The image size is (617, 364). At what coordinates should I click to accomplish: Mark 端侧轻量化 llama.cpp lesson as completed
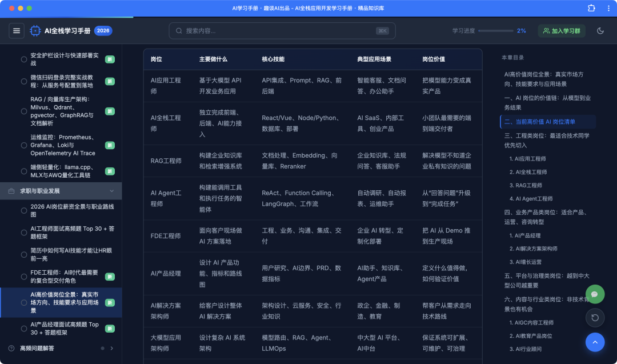click(24, 171)
